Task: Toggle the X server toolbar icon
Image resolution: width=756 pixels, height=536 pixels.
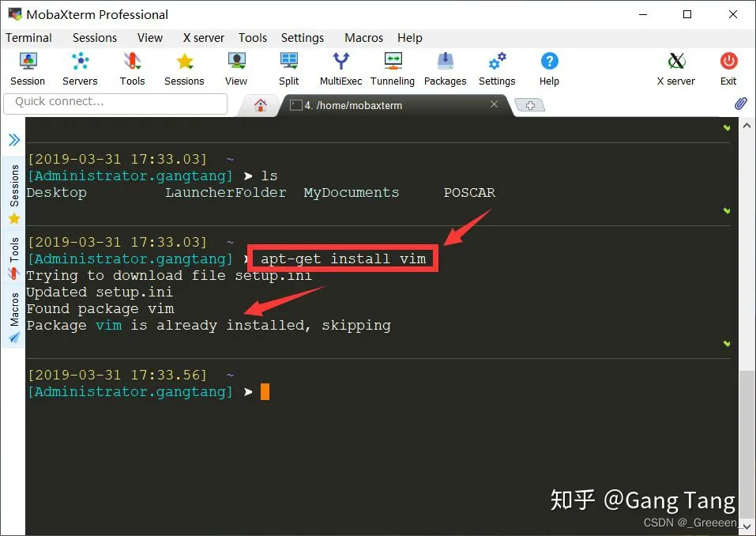Action: point(676,69)
